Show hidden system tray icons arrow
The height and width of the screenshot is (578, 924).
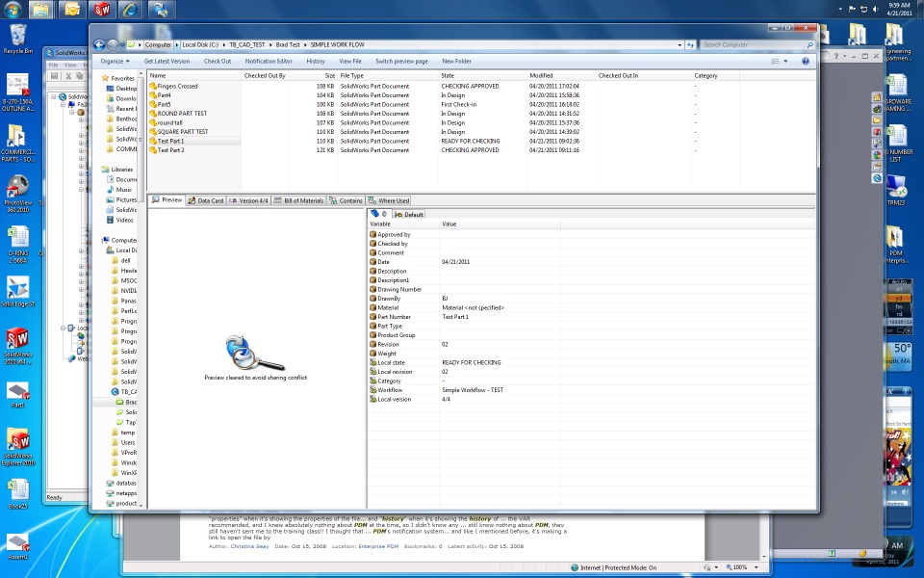click(x=840, y=9)
